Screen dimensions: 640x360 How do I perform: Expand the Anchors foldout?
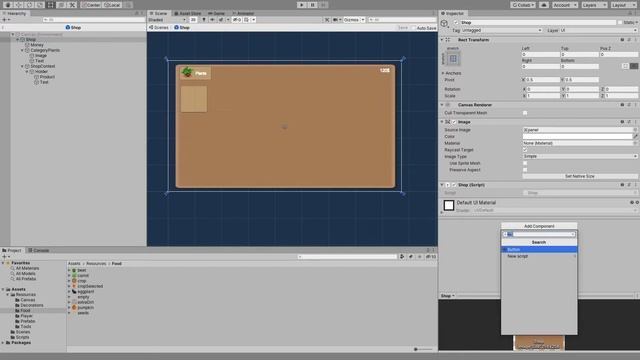(443, 73)
